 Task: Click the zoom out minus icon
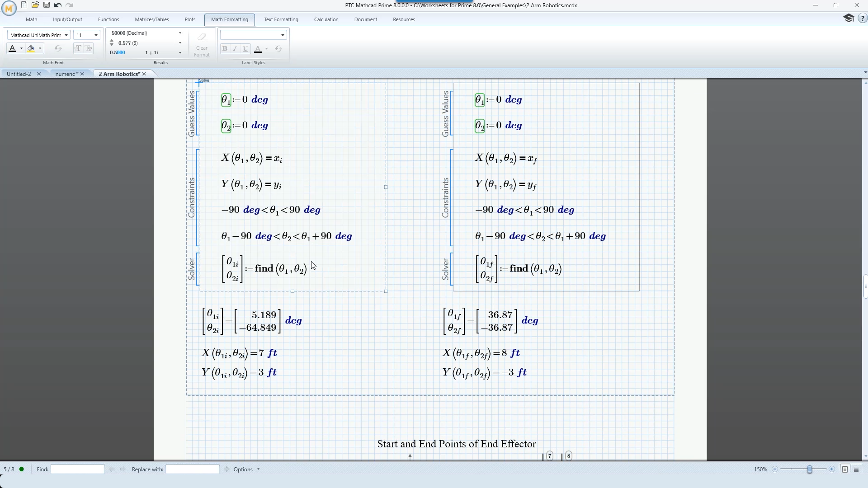(775, 469)
